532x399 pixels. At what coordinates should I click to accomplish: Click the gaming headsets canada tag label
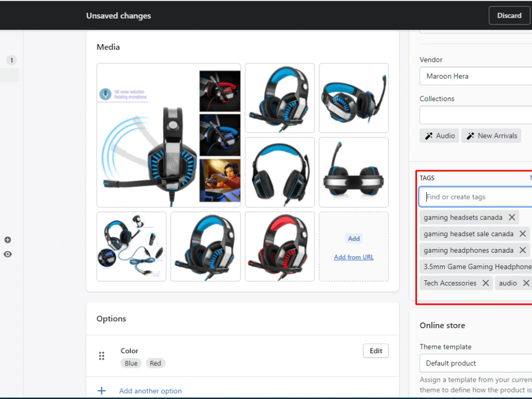(x=463, y=217)
